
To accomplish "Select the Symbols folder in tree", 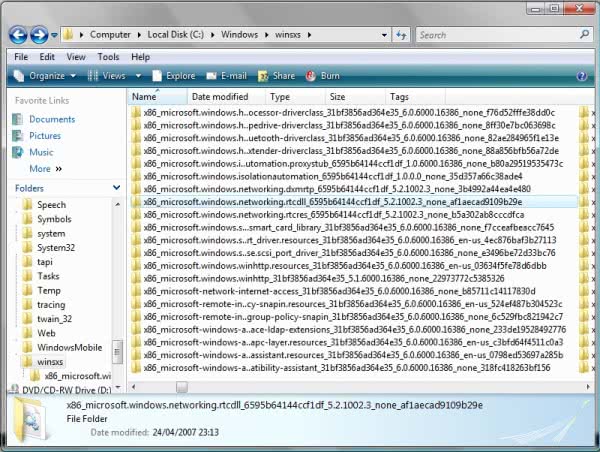I will 54,219.
